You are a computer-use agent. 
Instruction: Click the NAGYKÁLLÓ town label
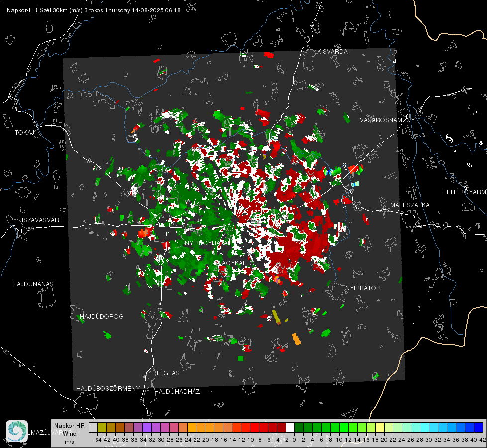(234, 263)
